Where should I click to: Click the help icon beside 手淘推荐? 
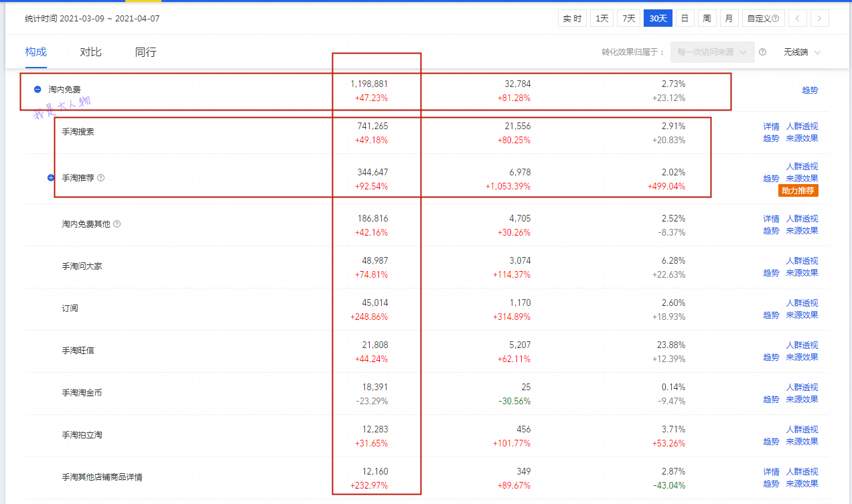(101, 178)
